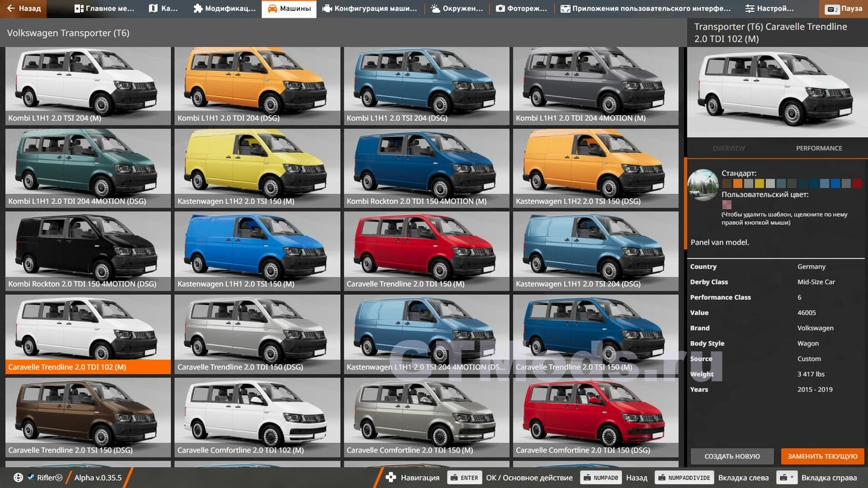
Task: Click the Years 2015 - 2019 entry
Action: (777, 390)
